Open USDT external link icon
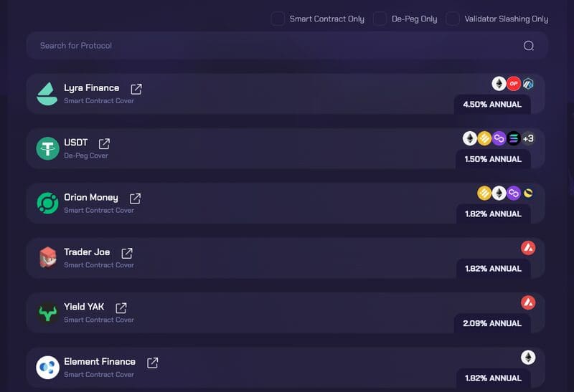 [x=104, y=143]
